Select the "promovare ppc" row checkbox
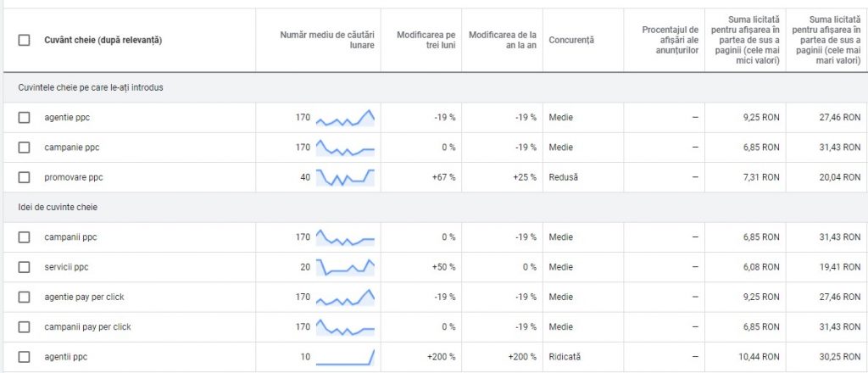 point(24,177)
